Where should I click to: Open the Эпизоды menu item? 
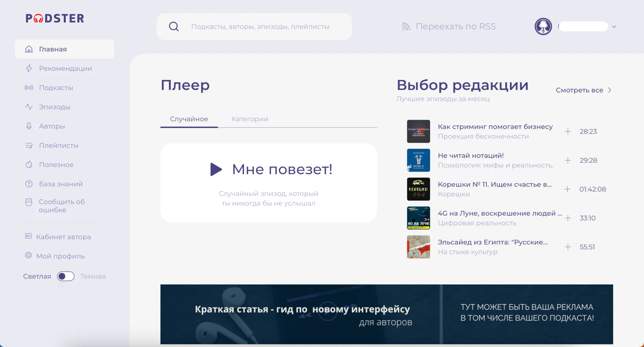[x=54, y=107]
